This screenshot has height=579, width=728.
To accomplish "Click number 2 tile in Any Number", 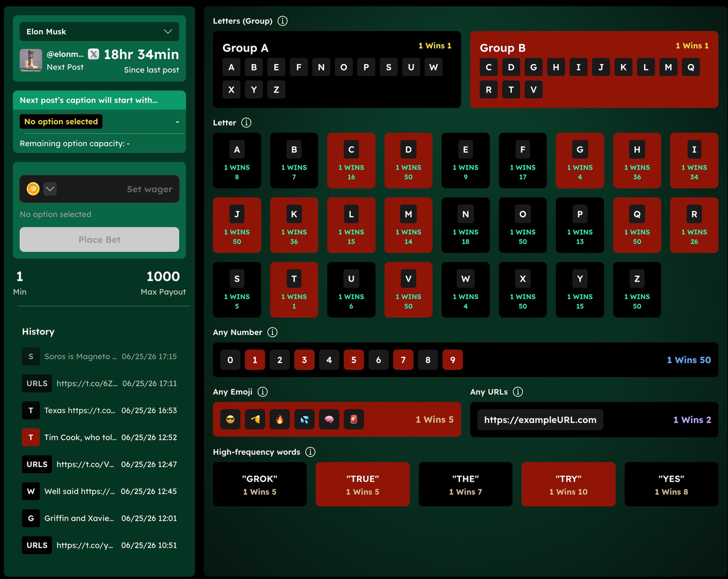I will pos(280,360).
